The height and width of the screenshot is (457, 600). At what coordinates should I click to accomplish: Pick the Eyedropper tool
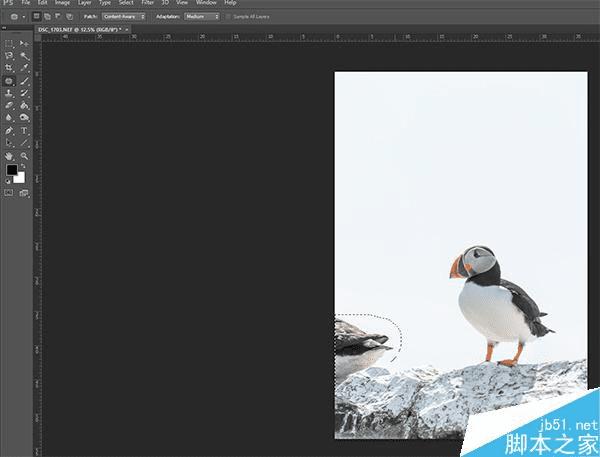(x=24, y=68)
